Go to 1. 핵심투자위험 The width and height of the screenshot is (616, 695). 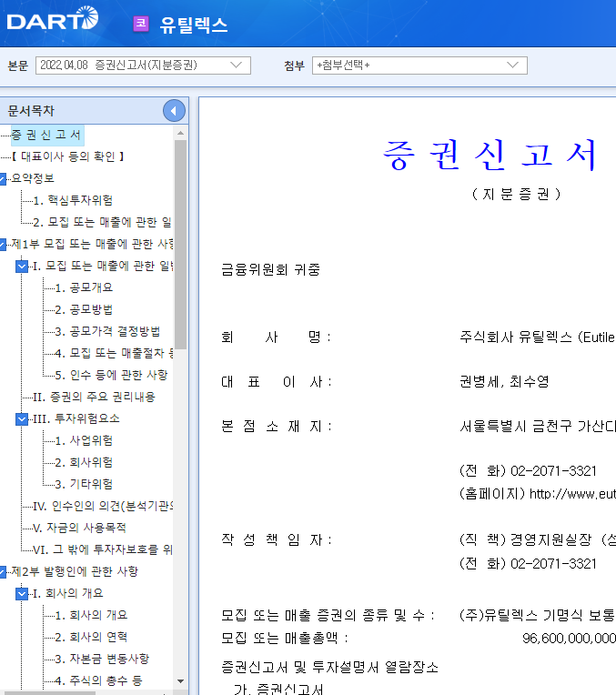(x=73, y=200)
